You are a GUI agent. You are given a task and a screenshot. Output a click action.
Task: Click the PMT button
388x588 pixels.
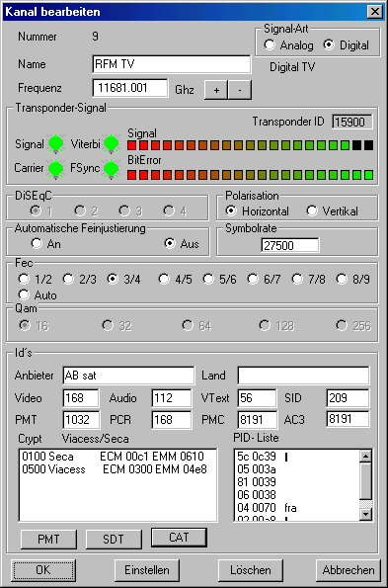tap(48, 540)
